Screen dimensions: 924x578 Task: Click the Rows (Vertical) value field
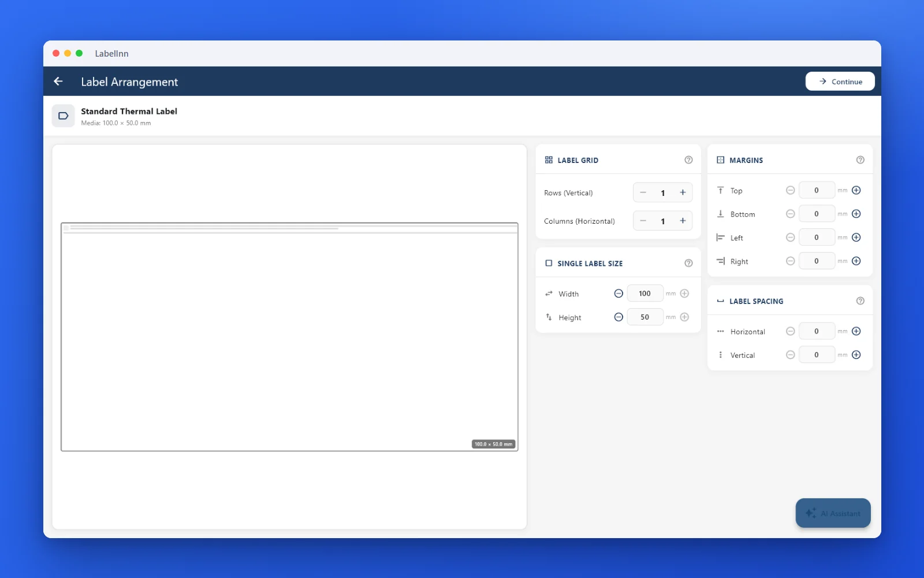point(663,192)
